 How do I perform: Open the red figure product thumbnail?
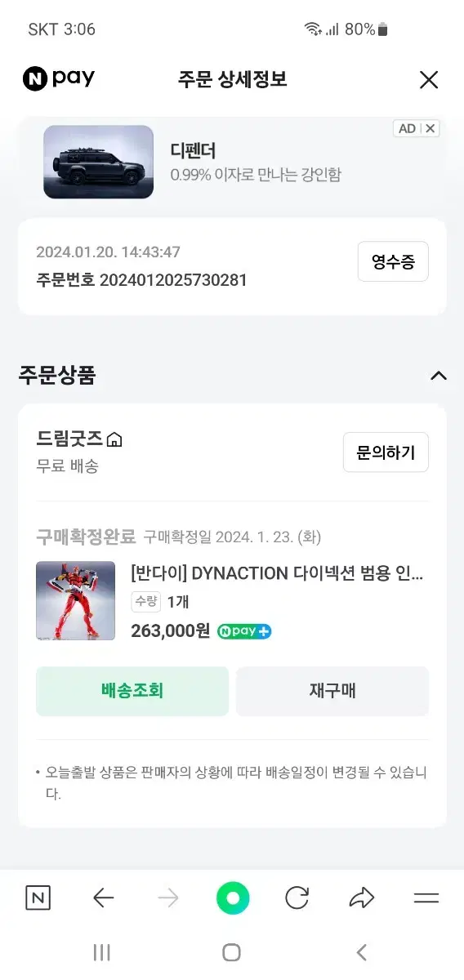pyautogui.click(x=75, y=600)
